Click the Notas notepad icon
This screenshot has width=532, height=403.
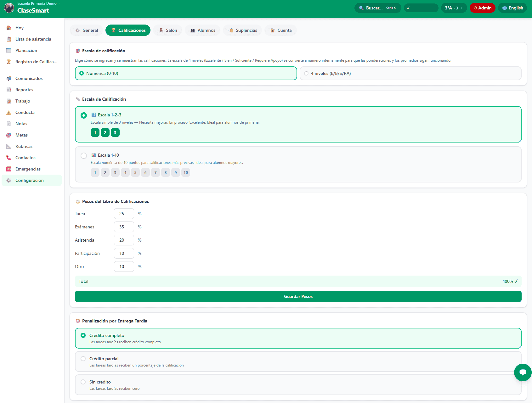click(x=9, y=124)
